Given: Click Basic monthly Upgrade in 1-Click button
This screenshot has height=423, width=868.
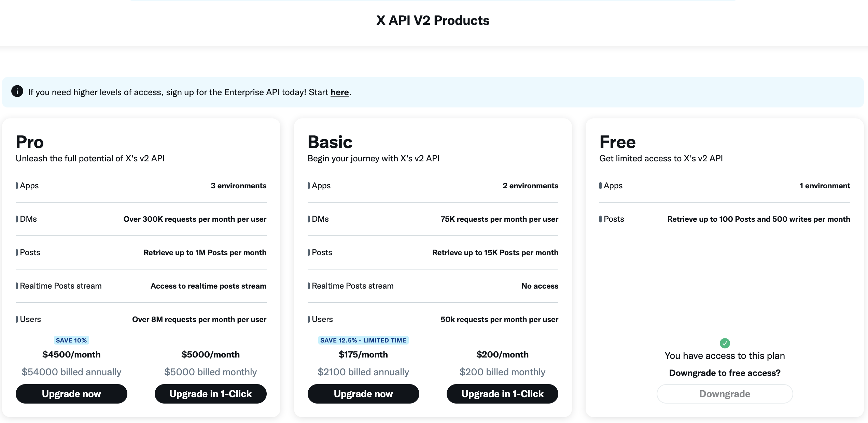Looking at the screenshot, I should [x=502, y=394].
